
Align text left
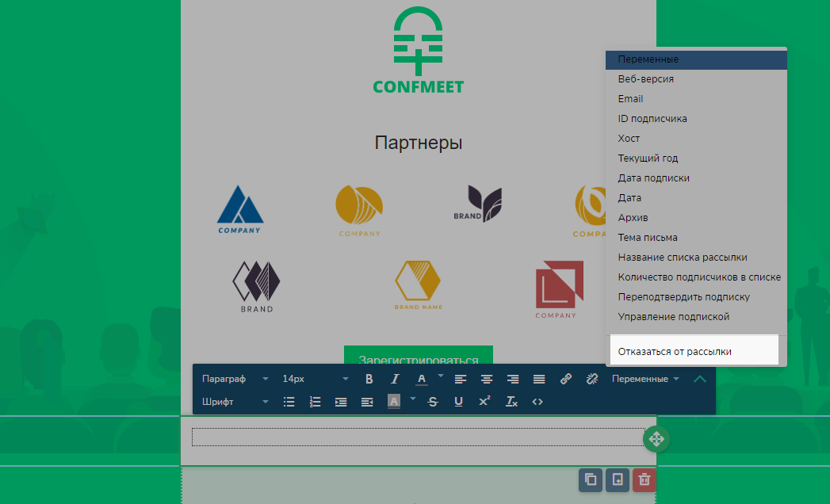tap(461, 379)
